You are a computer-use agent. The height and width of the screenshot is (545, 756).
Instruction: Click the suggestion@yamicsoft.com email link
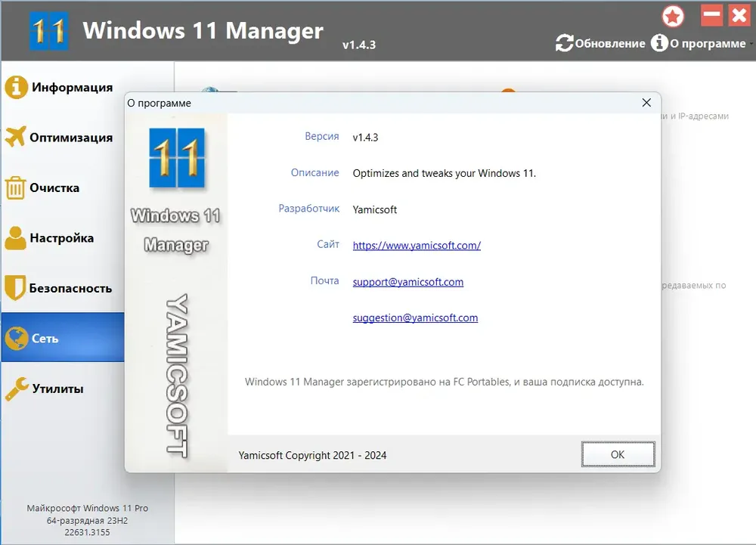click(x=415, y=317)
